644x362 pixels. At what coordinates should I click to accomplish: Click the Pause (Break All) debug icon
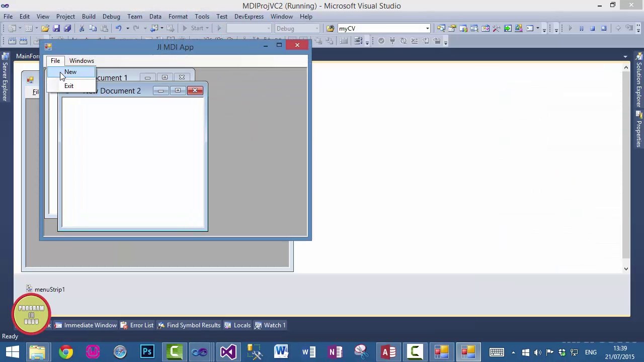click(x=581, y=28)
